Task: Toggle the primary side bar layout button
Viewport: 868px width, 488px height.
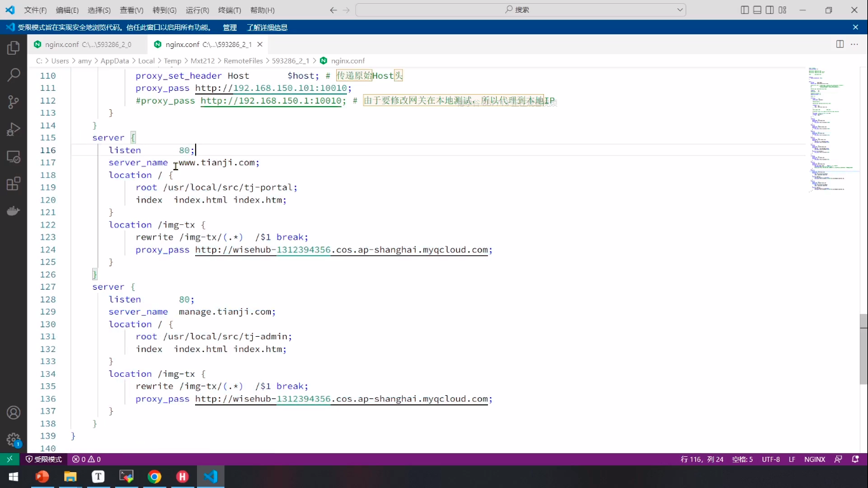Action: pyautogui.click(x=745, y=10)
